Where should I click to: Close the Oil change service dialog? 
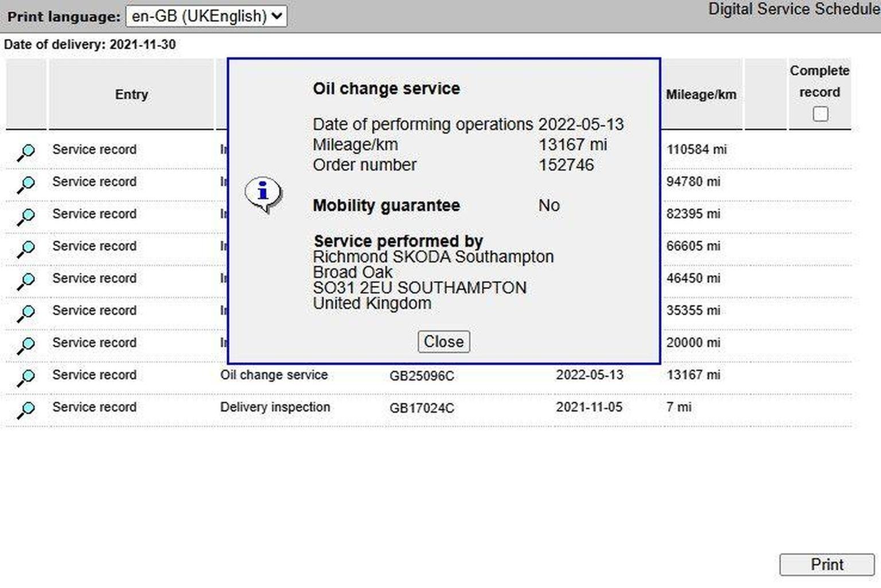click(x=443, y=342)
